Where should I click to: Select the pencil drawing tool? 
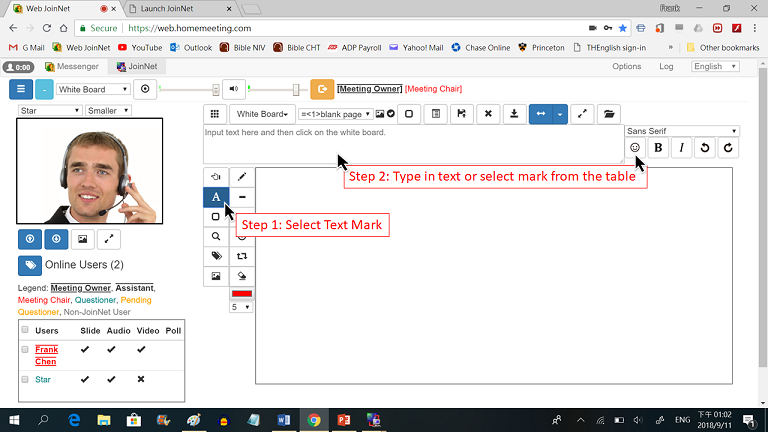click(x=242, y=177)
